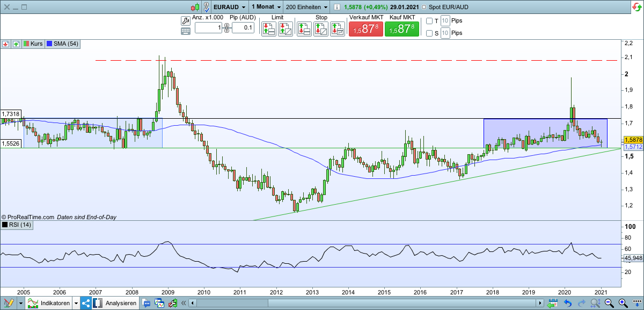Open the go-to-date calendar icon
This screenshot has height=310, width=644.
553,302
